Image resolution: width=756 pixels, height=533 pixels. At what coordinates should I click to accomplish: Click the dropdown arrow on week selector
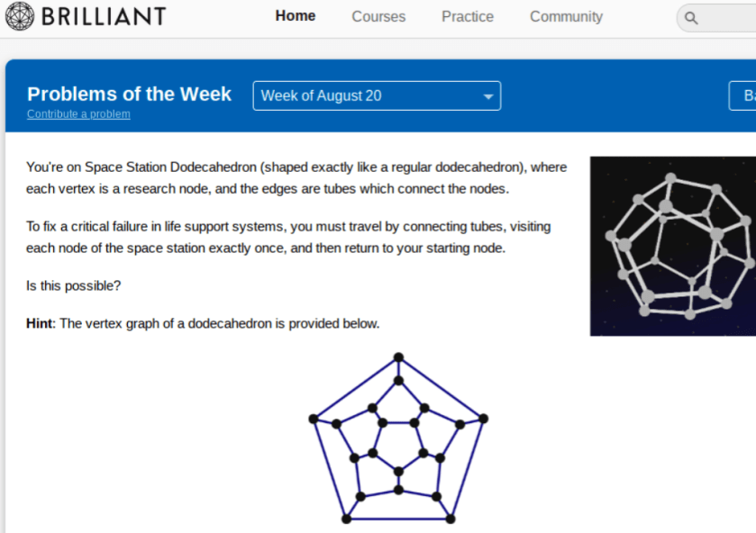tap(489, 95)
